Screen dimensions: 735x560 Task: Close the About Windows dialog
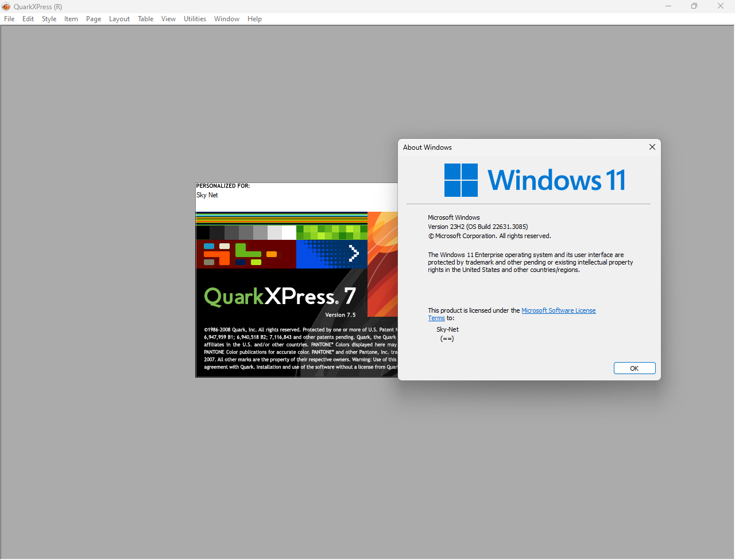click(652, 147)
